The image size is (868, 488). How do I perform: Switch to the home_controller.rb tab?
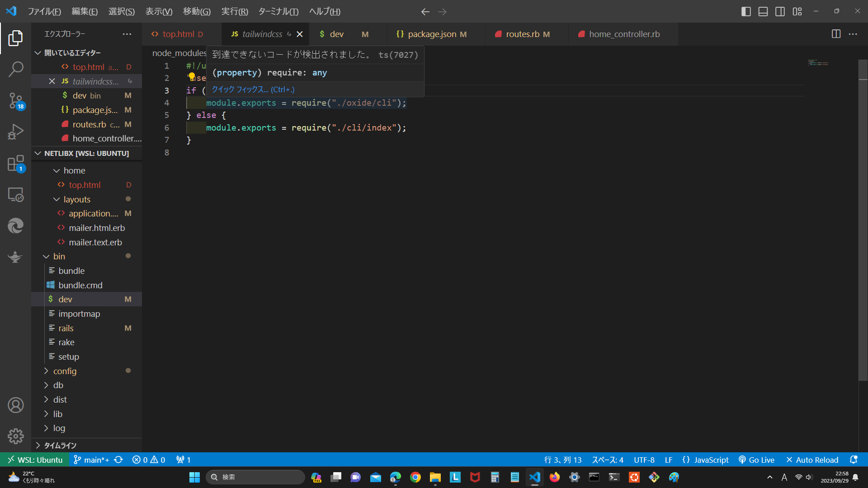[624, 34]
